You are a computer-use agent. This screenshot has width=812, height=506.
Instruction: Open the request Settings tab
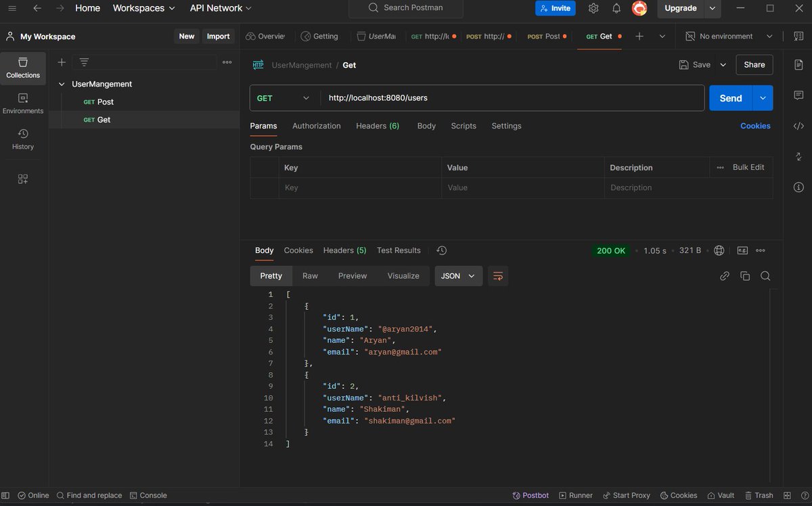(x=506, y=126)
